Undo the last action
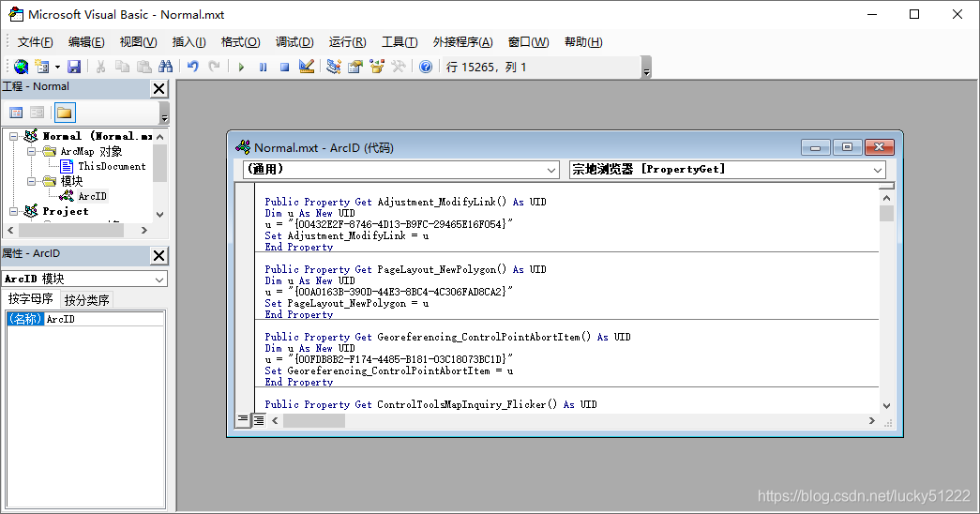 coord(193,67)
